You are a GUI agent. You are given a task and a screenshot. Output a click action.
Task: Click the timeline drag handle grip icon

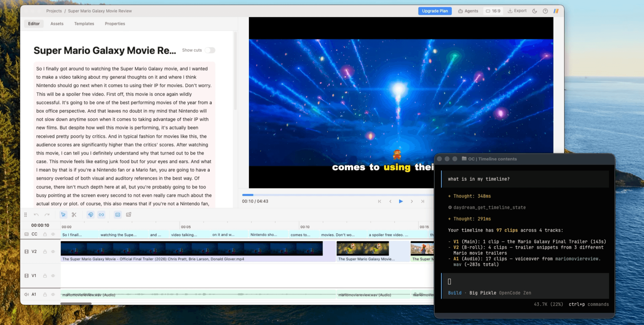pos(25,215)
